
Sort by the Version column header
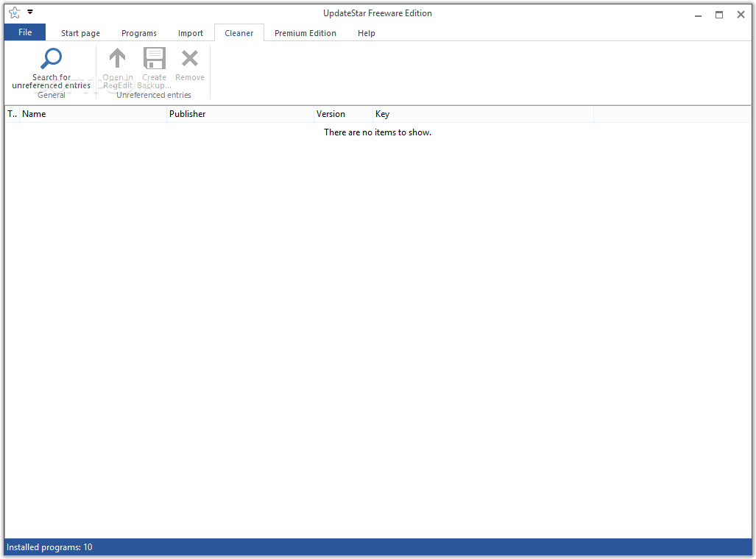343,114
